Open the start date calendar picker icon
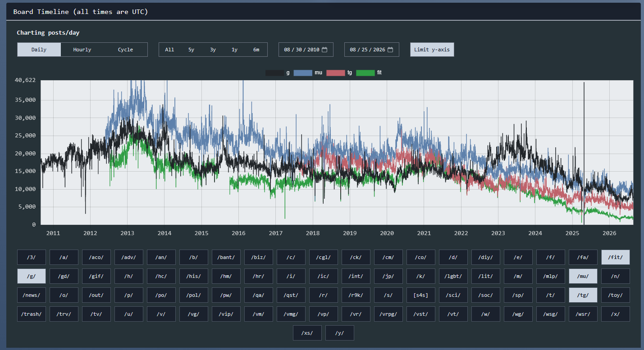The image size is (644, 350). [324, 50]
